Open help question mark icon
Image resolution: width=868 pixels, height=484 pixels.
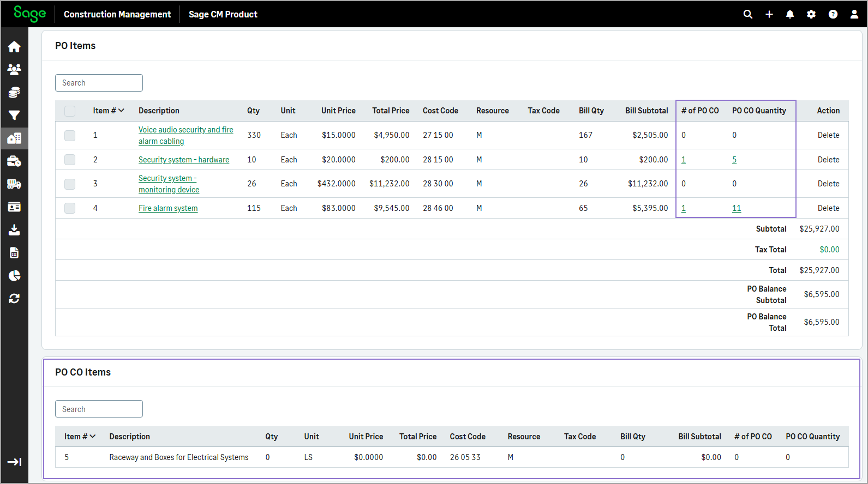click(833, 14)
